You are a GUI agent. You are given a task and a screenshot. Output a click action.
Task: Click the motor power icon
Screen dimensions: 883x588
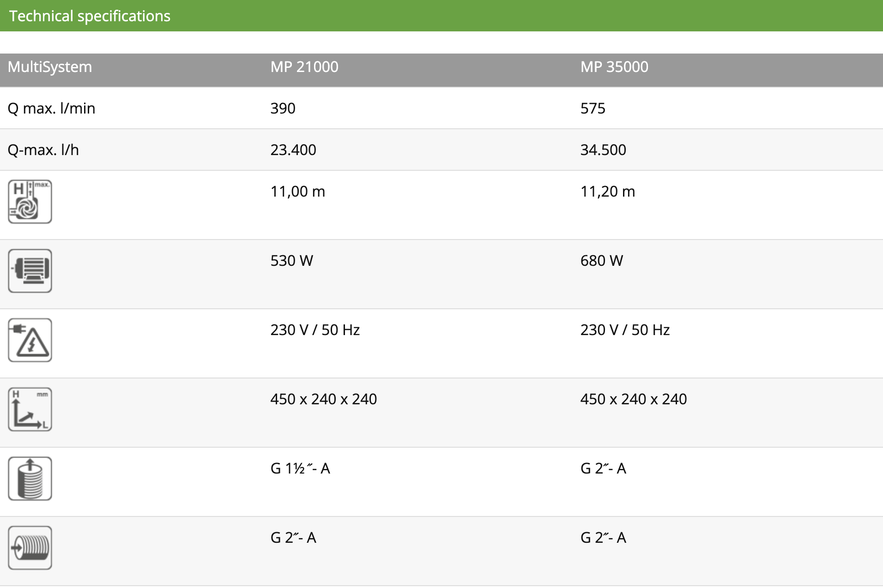(30, 271)
